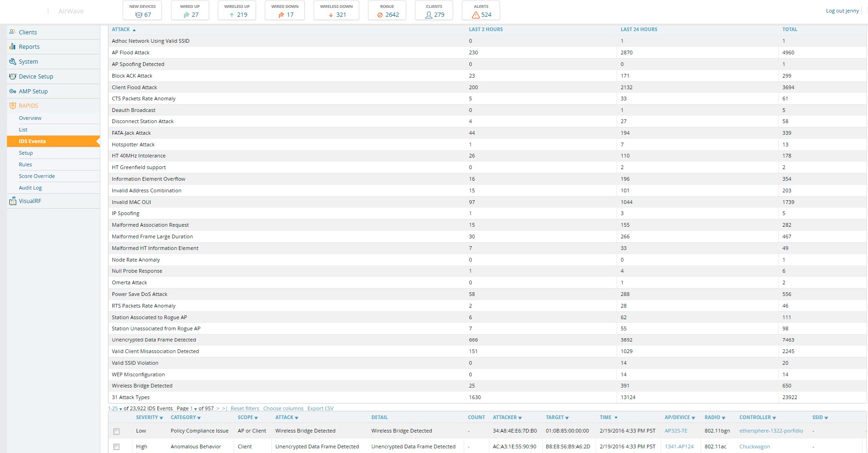868x453 pixels.
Task: Click the Alerts warning triangle icon
Action: tap(475, 15)
